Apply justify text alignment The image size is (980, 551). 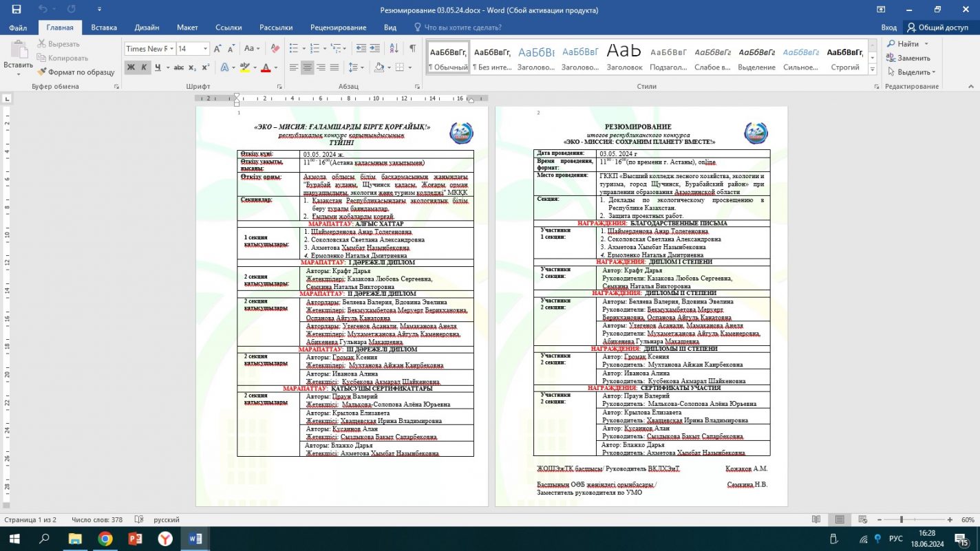(334, 67)
